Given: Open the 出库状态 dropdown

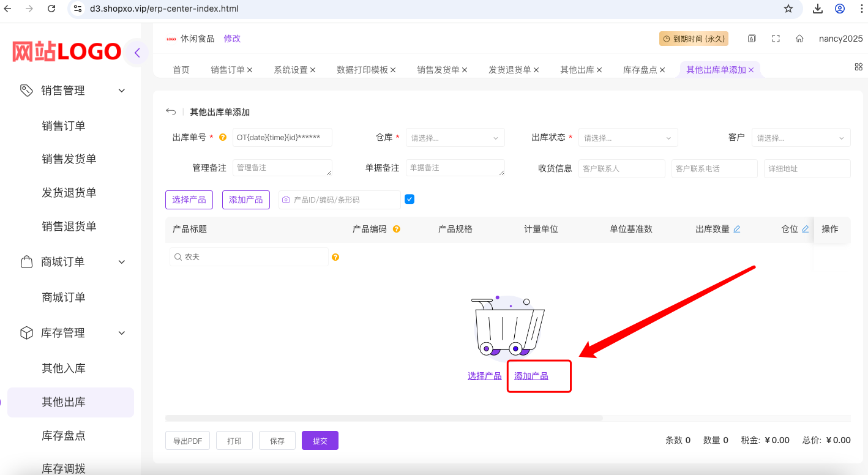Looking at the screenshot, I should tap(628, 138).
